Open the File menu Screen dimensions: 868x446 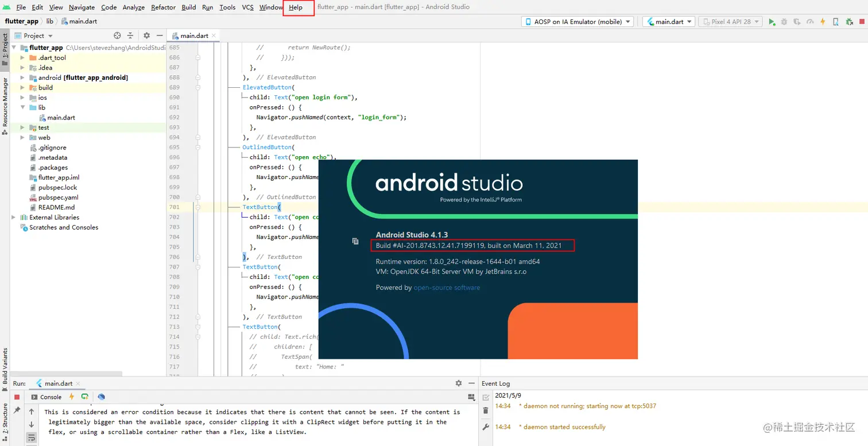click(x=21, y=7)
